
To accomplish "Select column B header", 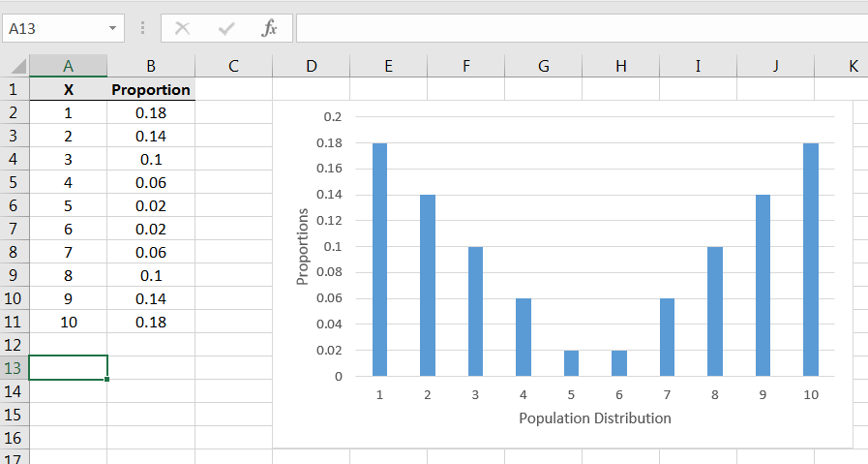I will tap(151, 66).
